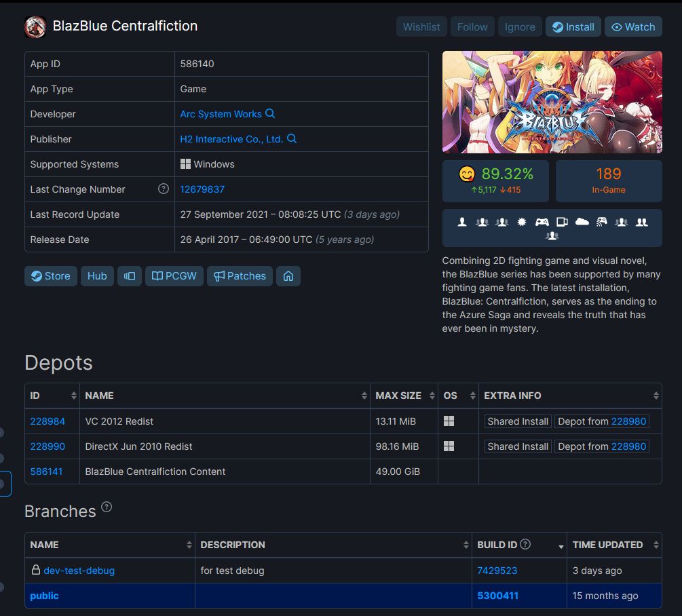
Task: Click the Windows logo in Supported Systems
Action: coord(186,164)
